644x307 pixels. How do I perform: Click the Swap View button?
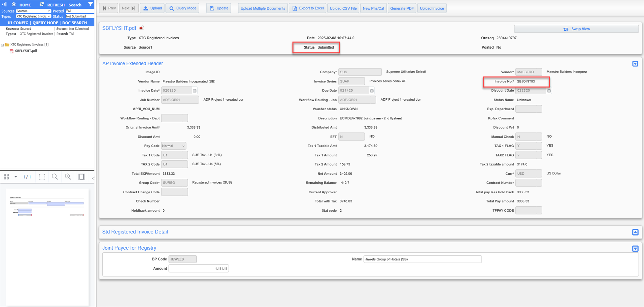click(x=576, y=29)
